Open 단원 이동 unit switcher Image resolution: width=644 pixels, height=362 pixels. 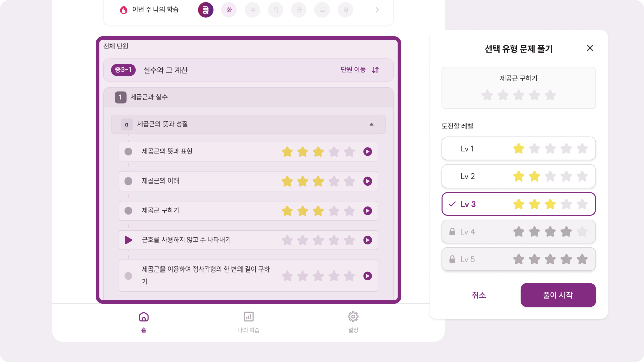pos(360,70)
